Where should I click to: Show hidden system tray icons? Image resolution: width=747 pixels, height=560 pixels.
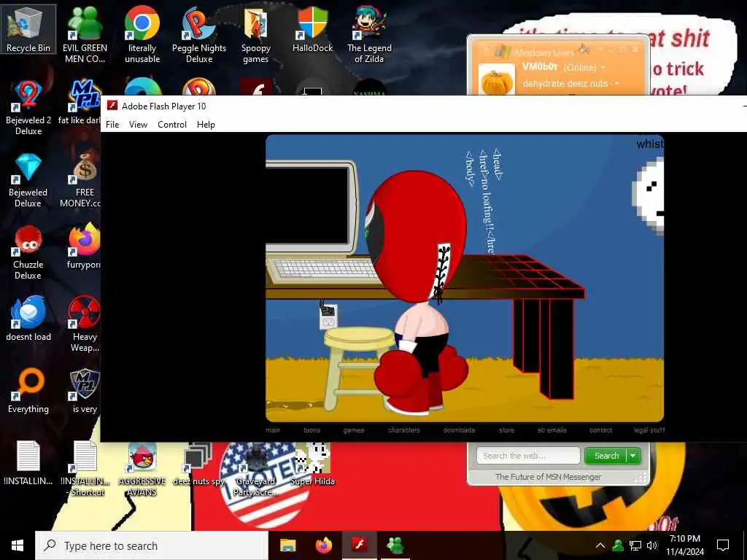pos(600,545)
